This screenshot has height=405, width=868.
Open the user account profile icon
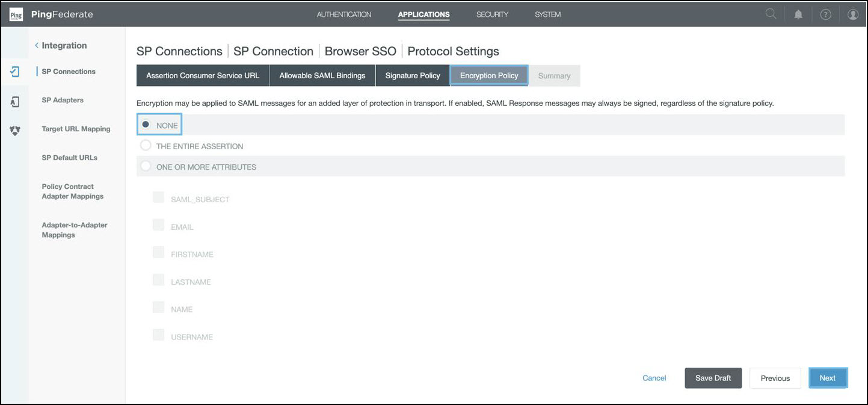852,14
